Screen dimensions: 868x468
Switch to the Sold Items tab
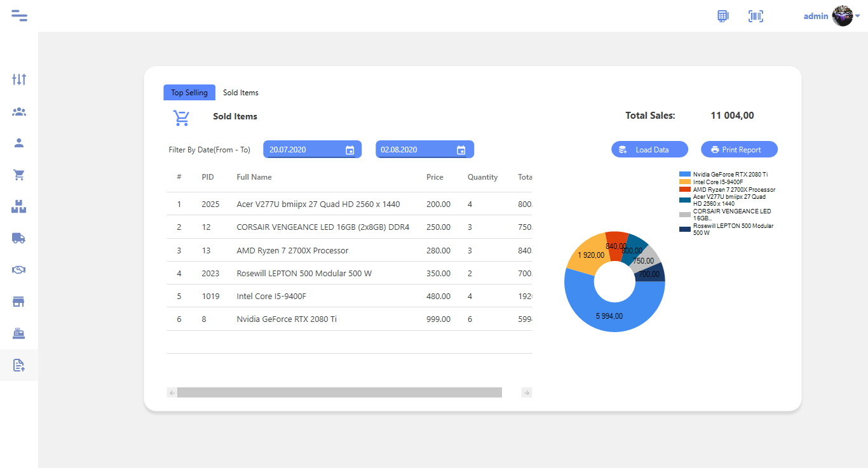pos(241,93)
